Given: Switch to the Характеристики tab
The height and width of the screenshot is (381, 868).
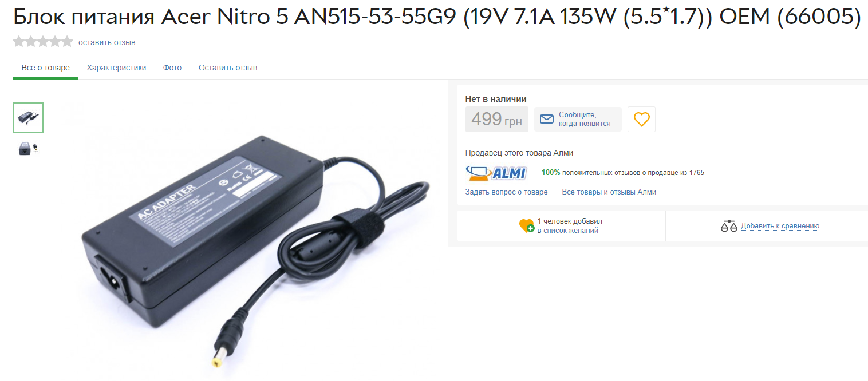Looking at the screenshot, I should click(116, 68).
